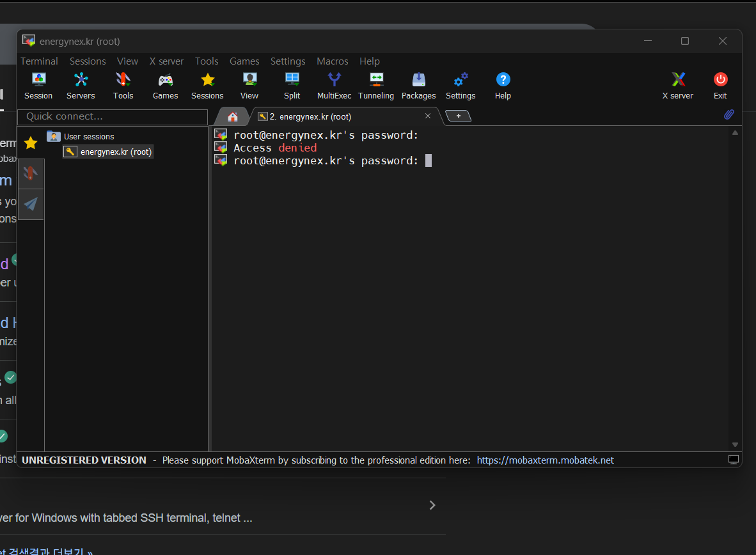Click the terminal scrollbar down arrow
Screen dimensions: 756x555
click(x=736, y=444)
